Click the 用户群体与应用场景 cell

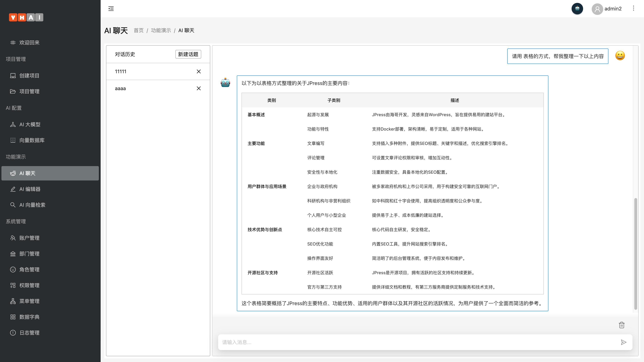pyautogui.click(x=267, y=186)
